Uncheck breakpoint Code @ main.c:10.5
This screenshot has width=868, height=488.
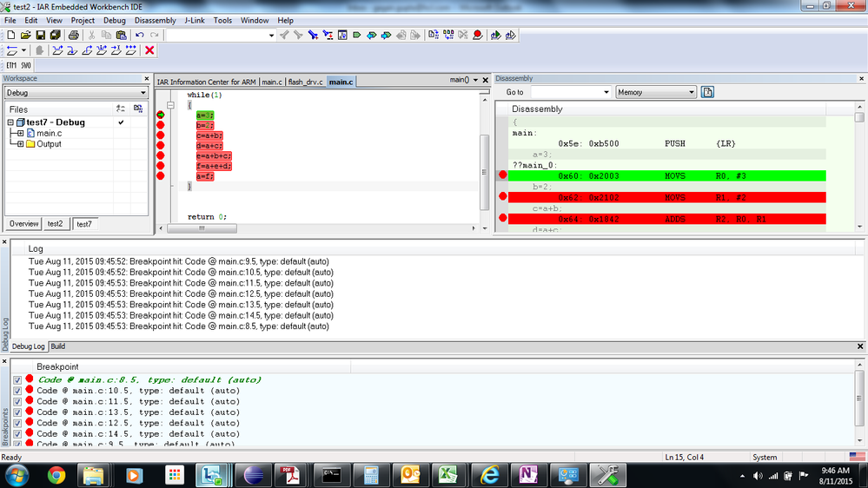click(x=17, y=391)
